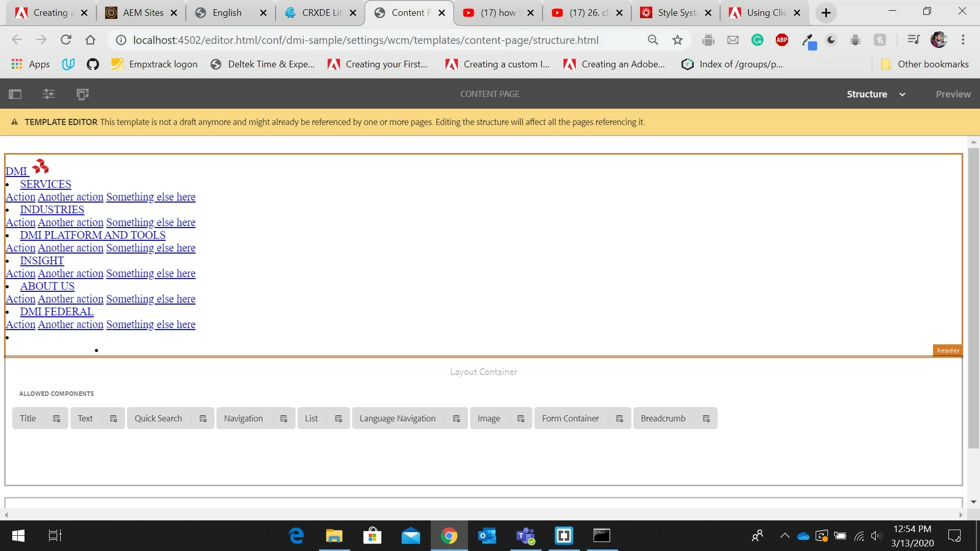Toggle the AEM side panel icon
This screenshot has height=551, width=980.
tap(15, 94)
